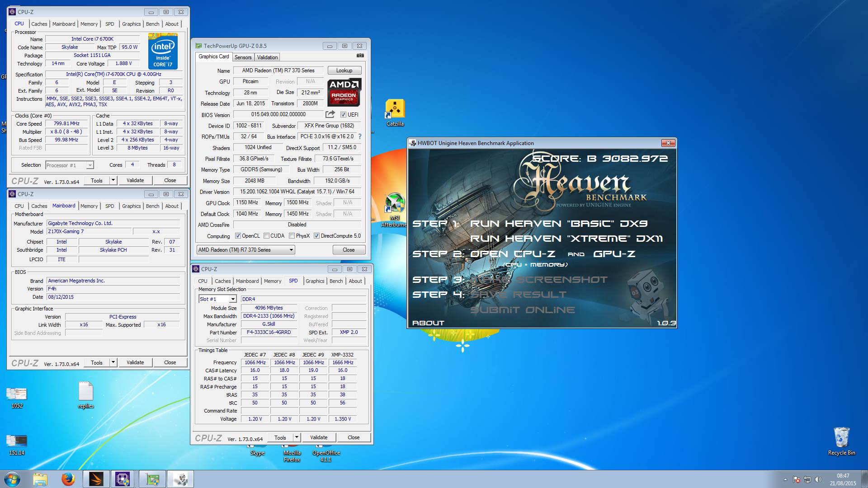Open the Action Center flag tray icon
The width and height of the screenshot is (868, 488).
coord(797,479)
